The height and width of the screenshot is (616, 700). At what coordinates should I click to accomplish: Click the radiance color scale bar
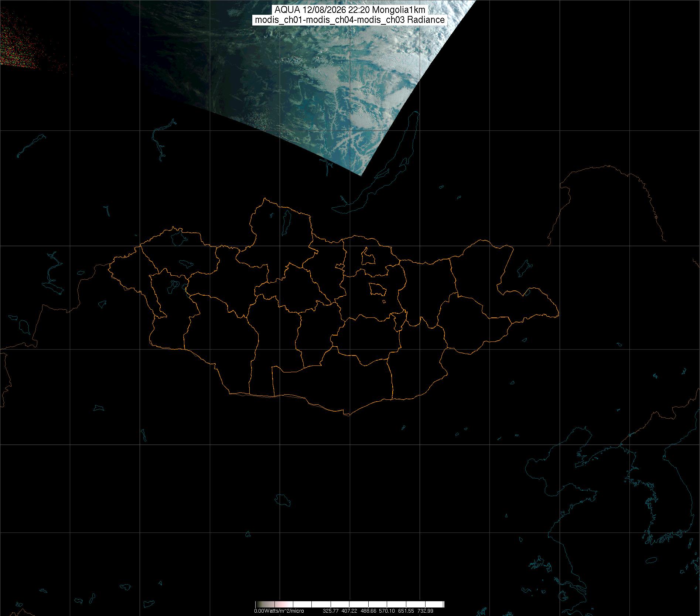pyautogui.click(x=349, y=604)
